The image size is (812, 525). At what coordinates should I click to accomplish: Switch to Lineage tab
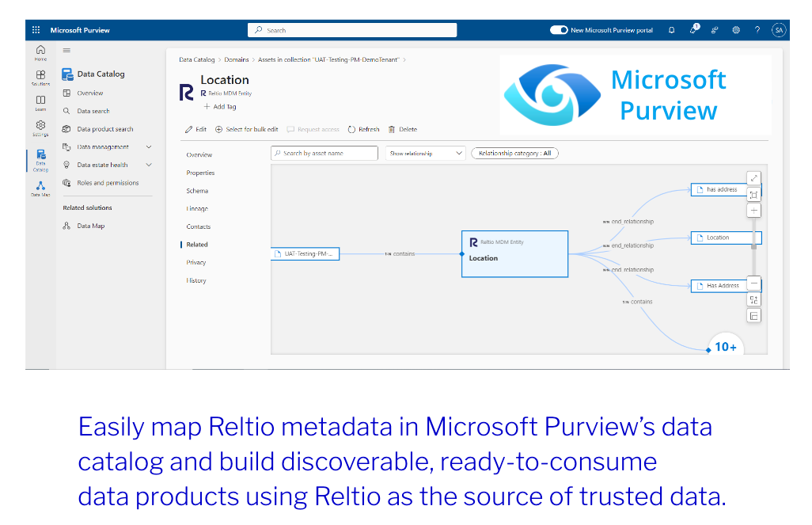click(x=197, y=209)
